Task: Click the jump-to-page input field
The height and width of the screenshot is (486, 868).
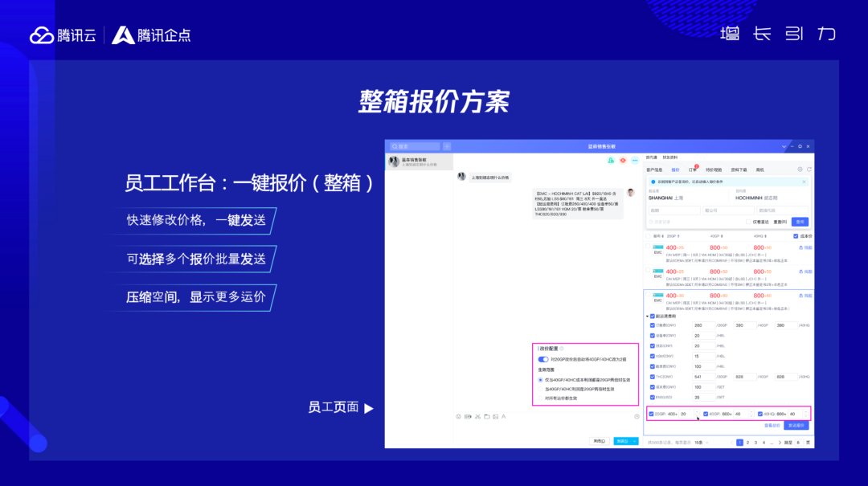Action: (798, 443)
